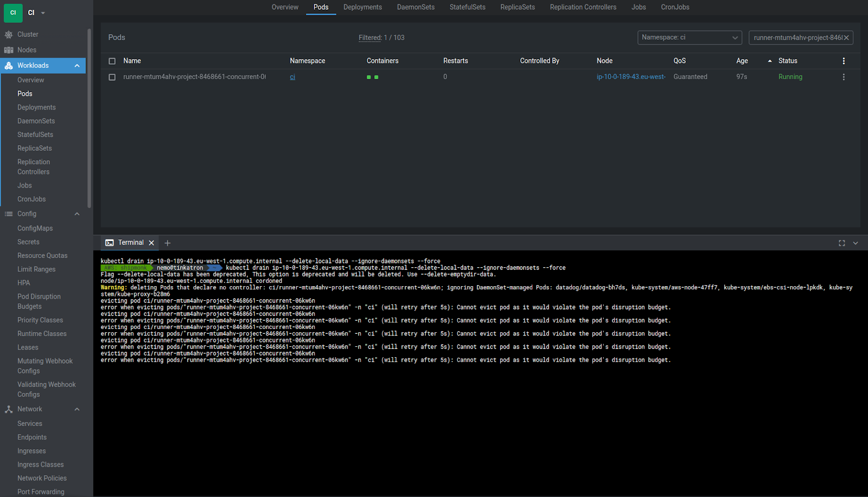Focus the terminal output area

pyautogui.click(x=480, y=373)
